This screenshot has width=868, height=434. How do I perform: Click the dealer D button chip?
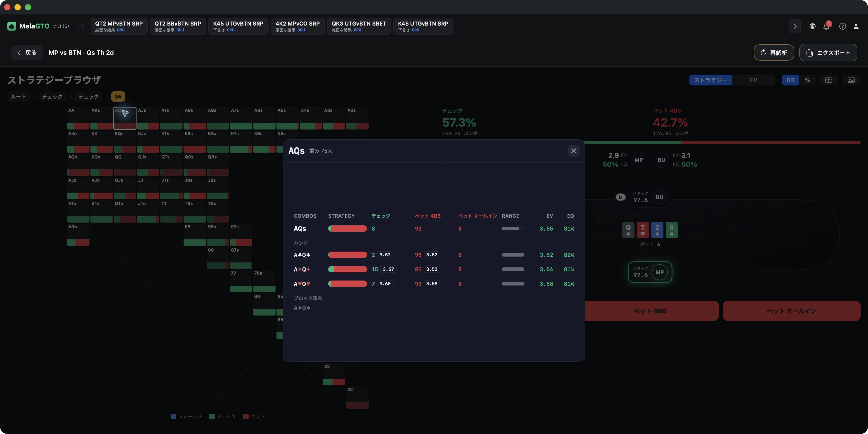click(x=620, y=197)
